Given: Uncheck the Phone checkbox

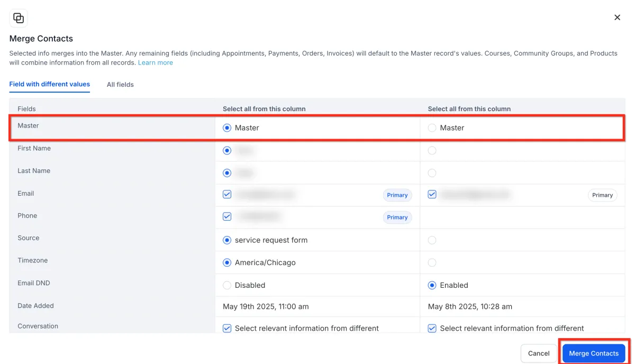Looking at the screenshot, I should (227, 216).
